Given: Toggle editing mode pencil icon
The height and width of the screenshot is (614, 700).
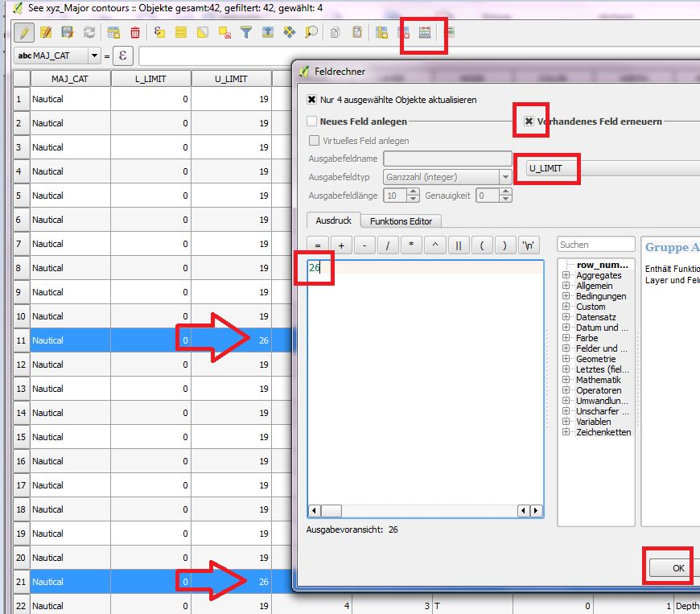Looking at the screenshot, I should pos(24,32).
